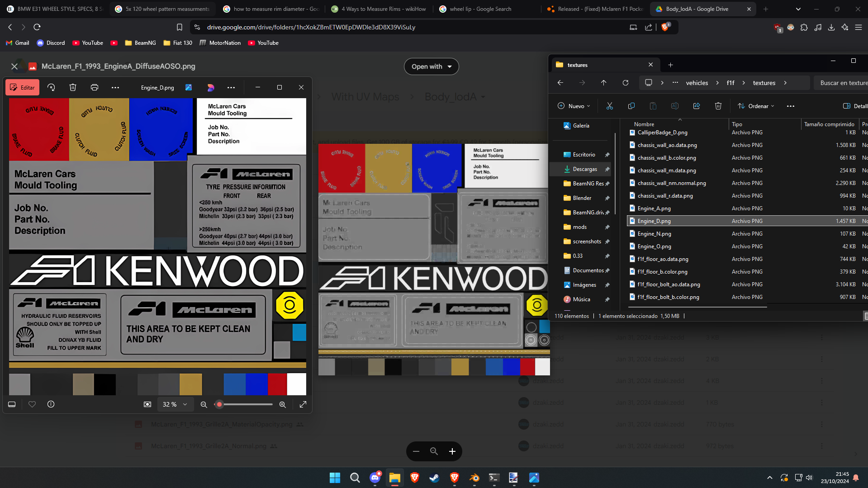Click the zoom slider in Photos viewer
This screenshot has width=868, height=488.
[x=244, y=404]
